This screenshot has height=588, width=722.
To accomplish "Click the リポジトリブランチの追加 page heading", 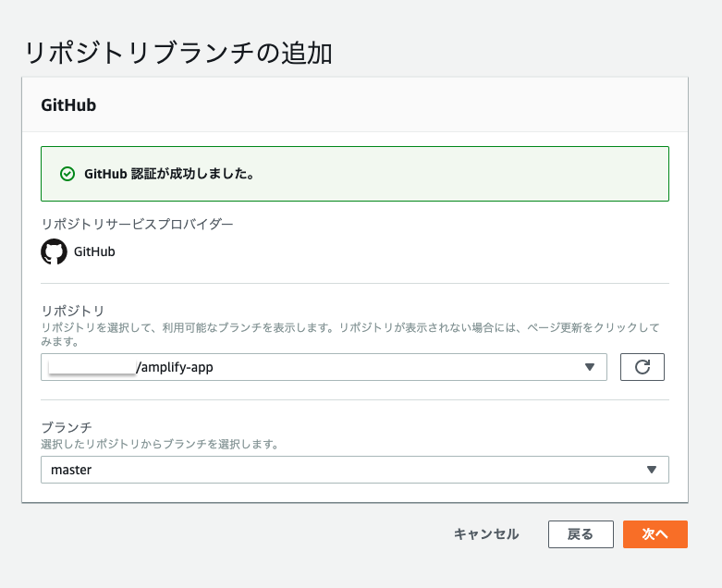I will pos(178,53).
